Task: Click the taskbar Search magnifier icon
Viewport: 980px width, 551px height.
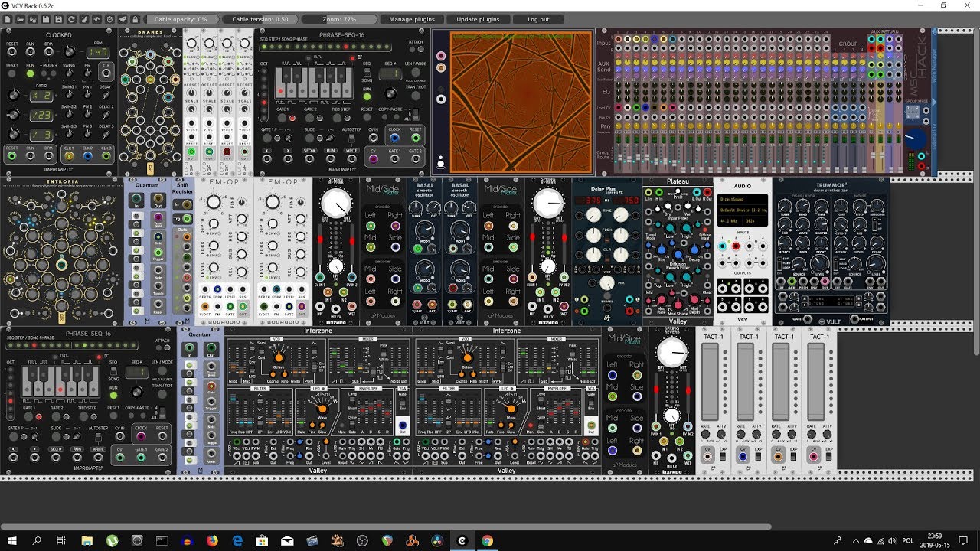Action: tap(37, 540)
